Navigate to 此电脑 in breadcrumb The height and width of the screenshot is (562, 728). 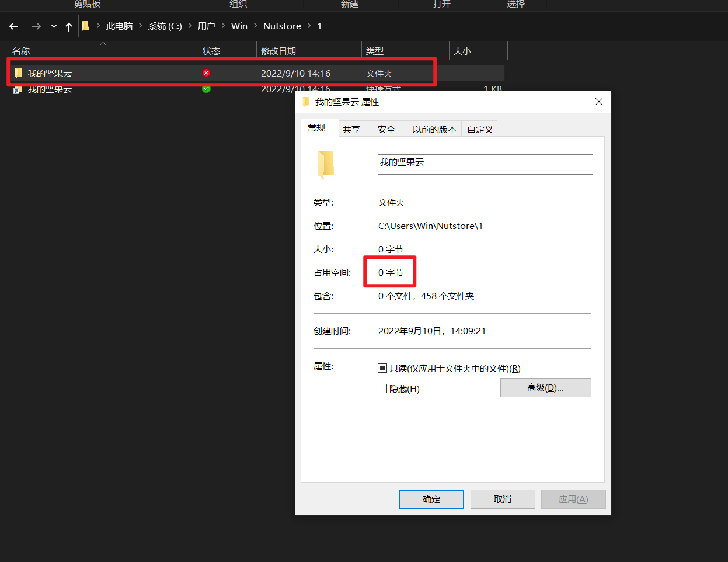[120, 26]
